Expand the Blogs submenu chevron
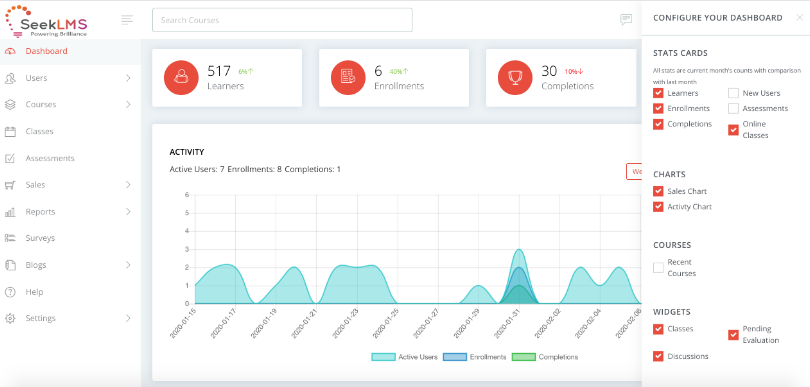810x387 pixels. point(128,265)
